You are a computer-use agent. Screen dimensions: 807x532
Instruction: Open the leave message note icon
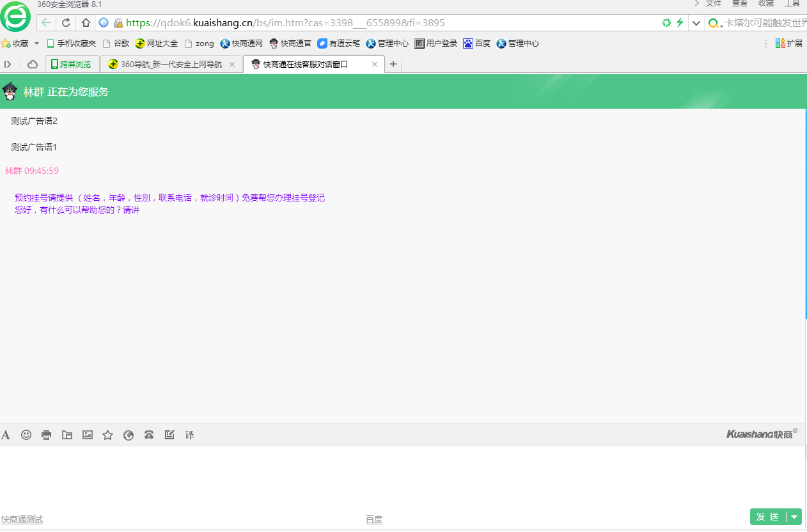[x=169, y=435]
